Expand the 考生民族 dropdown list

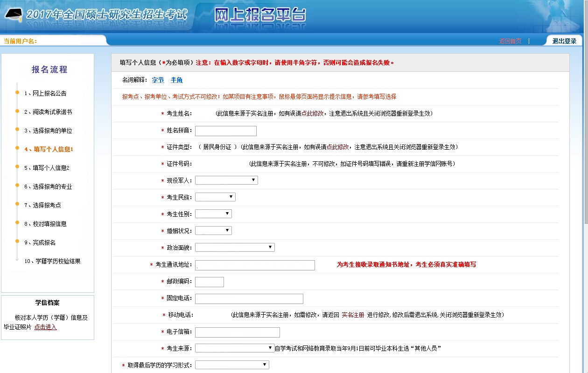215,197
